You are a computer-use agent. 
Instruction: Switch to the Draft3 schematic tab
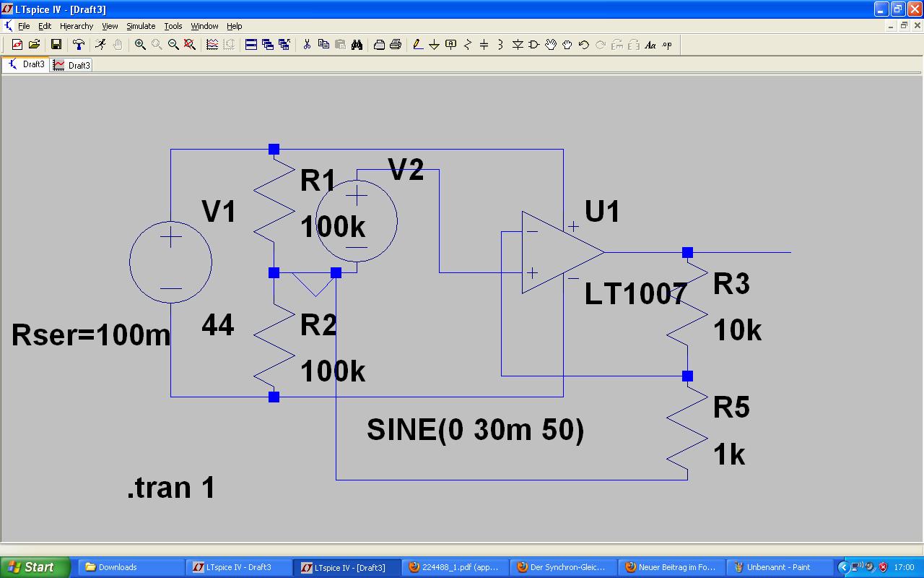[26, 64]
